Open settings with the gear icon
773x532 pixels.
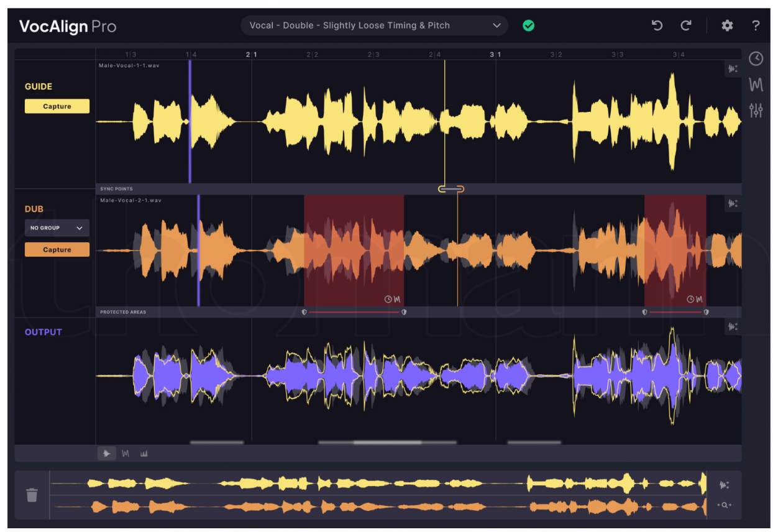[x=727, y=25]
